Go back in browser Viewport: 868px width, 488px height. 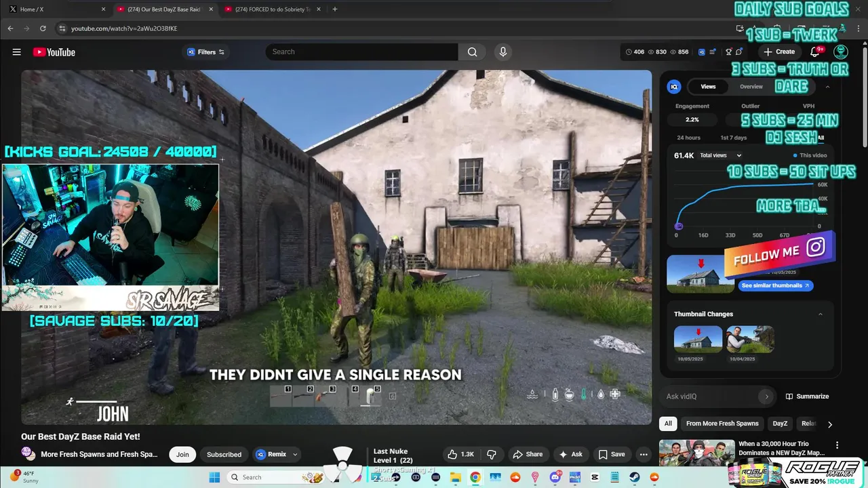pos(10,28)
